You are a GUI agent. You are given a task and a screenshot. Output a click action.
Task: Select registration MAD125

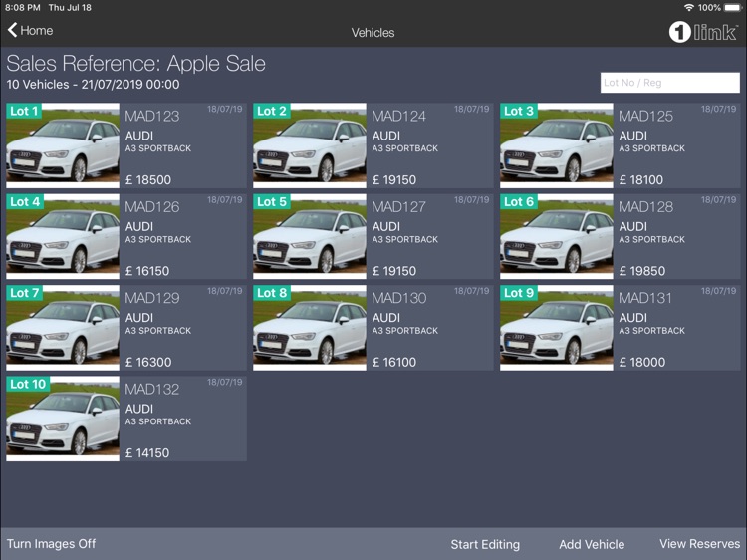645,116
